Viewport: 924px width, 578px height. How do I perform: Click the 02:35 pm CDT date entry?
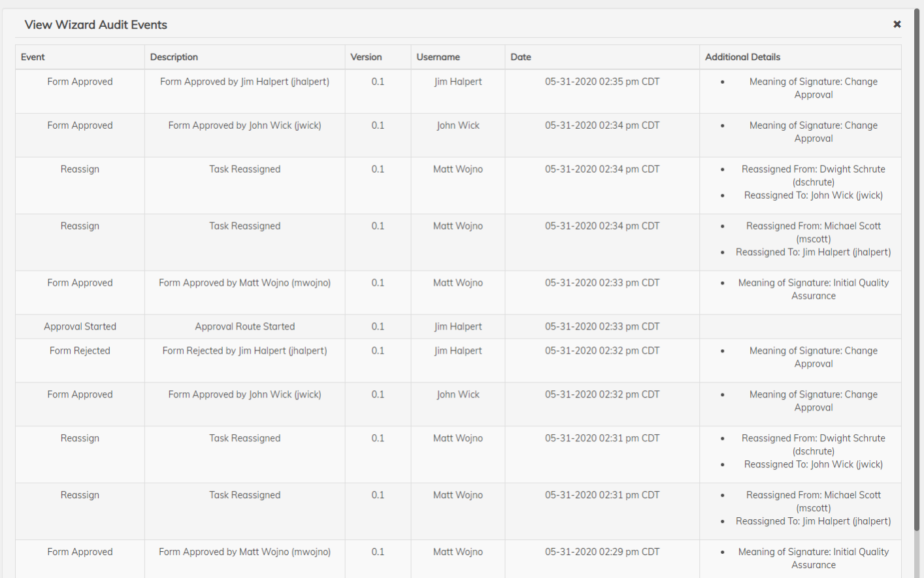point(602,82)
